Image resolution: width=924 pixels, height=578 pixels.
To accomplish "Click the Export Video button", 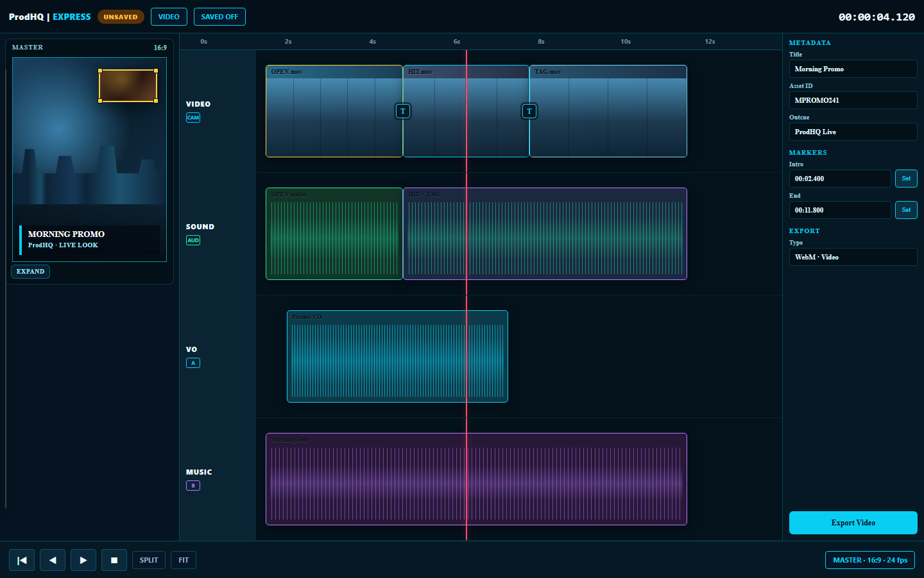I will [853, 523].
